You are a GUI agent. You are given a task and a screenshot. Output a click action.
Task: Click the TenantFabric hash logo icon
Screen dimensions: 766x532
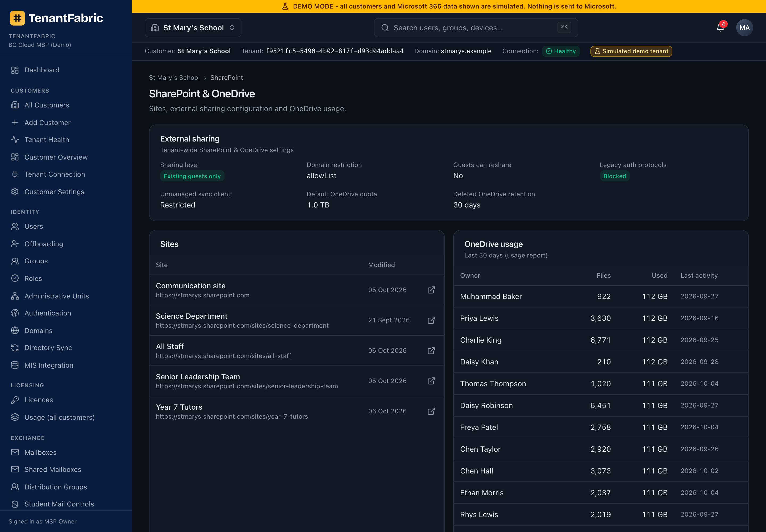click(x=17, y=18)
